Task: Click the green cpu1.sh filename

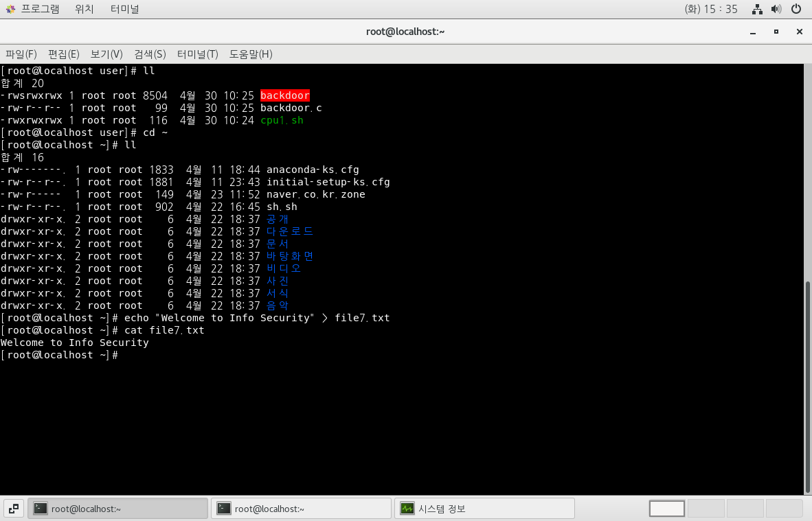Action: [282, 120]
